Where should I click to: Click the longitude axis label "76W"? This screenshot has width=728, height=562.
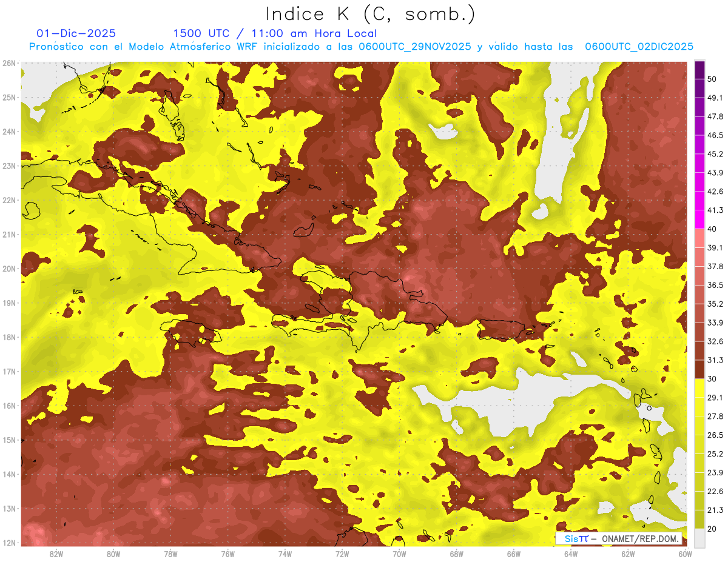pos(228,554)
